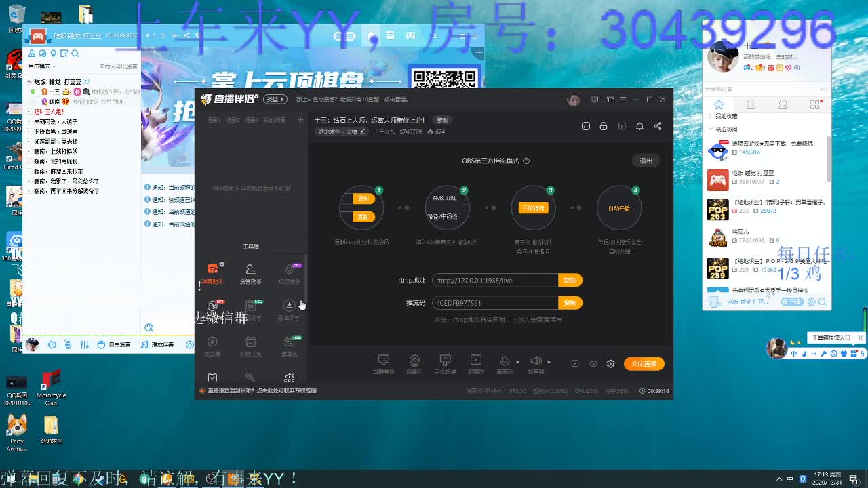Copy the stream key
This screenshot has width=868, height=488.
(x=570, y=303)
